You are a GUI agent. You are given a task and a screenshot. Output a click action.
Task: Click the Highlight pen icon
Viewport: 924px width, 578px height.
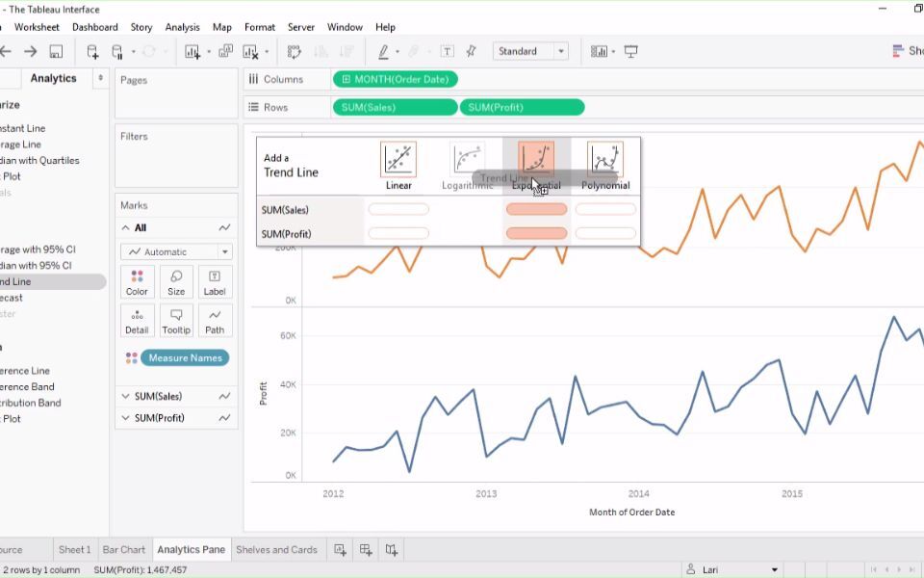[x=384, y=52]
